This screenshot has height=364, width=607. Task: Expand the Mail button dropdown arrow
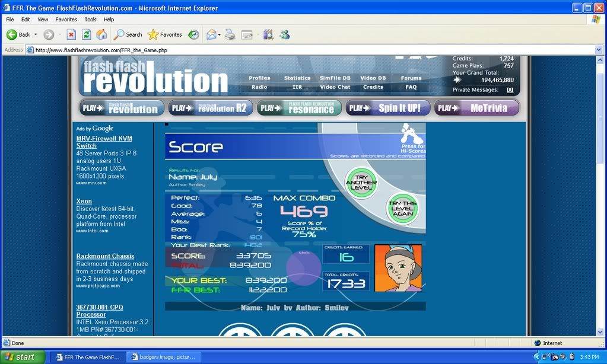tap(219, 34)
